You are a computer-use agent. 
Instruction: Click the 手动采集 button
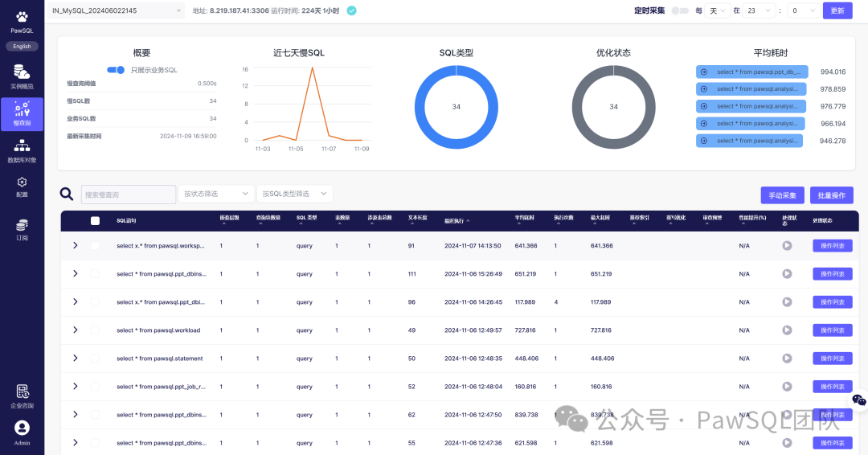(782, 195)
